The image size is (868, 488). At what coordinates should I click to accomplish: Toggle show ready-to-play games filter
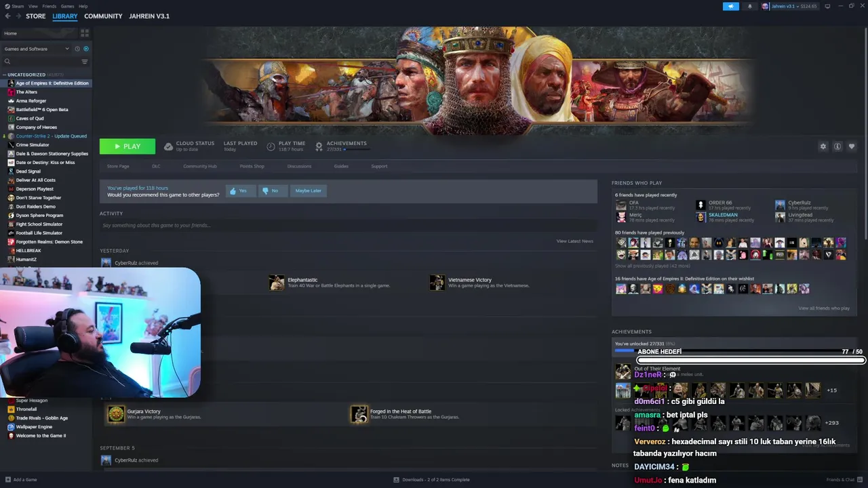86,49
